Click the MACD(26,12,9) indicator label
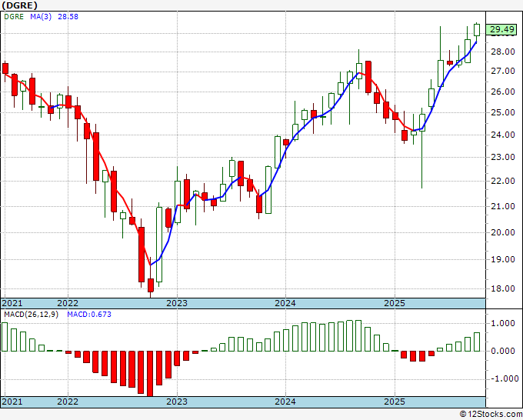This screenshot has height=420, width=523. point(31,315)
